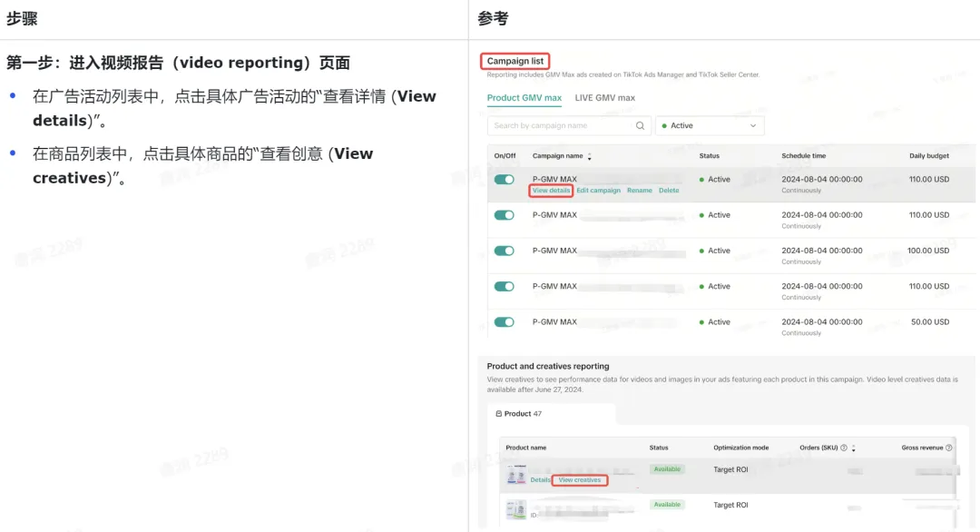The height and width of the screenshot is (532, 980).
Task: Click the View creatives link
Action: [579, 480]
